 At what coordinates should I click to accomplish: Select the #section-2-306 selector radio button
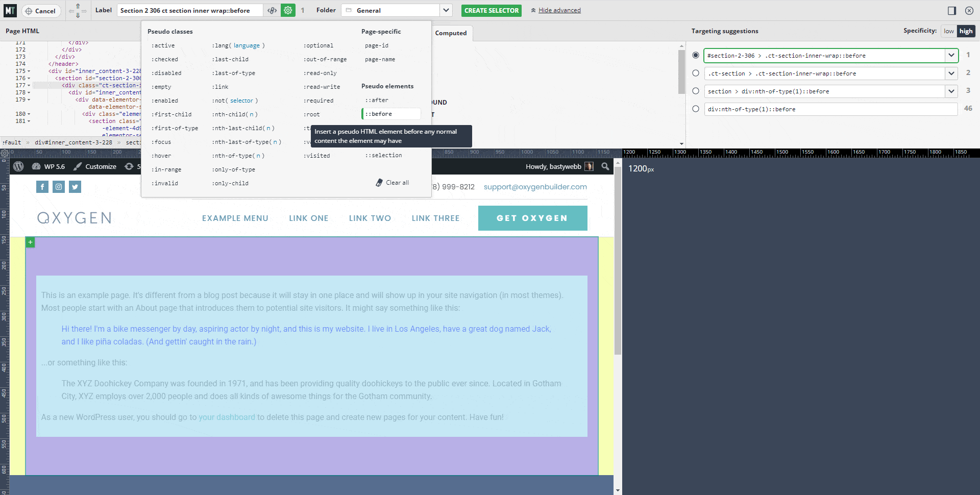696,55
